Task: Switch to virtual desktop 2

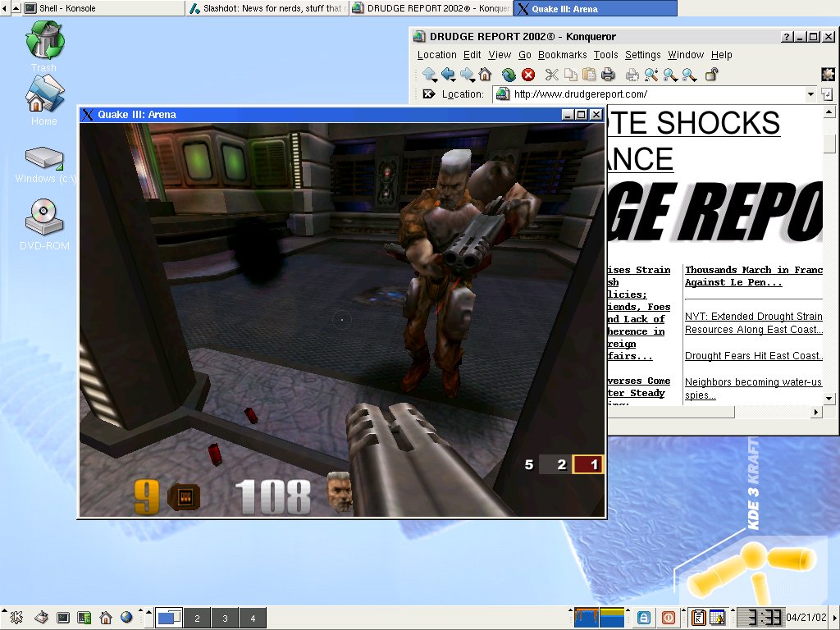Action: [197, 619]
